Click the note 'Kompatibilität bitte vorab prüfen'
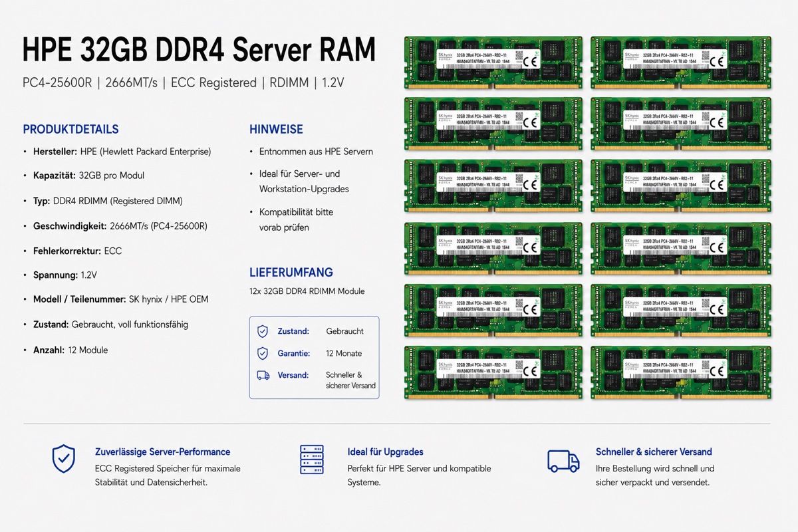Viewport: 798px width, 532px height. click(x=296, y=219)
